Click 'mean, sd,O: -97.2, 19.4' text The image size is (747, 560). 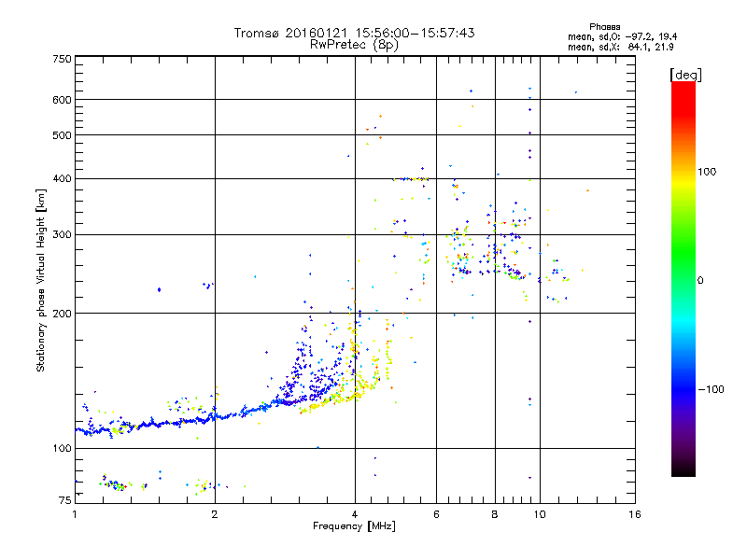[622, 36]
